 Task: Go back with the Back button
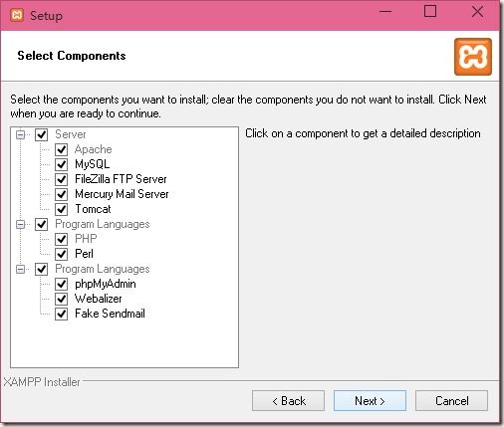coord(288,401)
